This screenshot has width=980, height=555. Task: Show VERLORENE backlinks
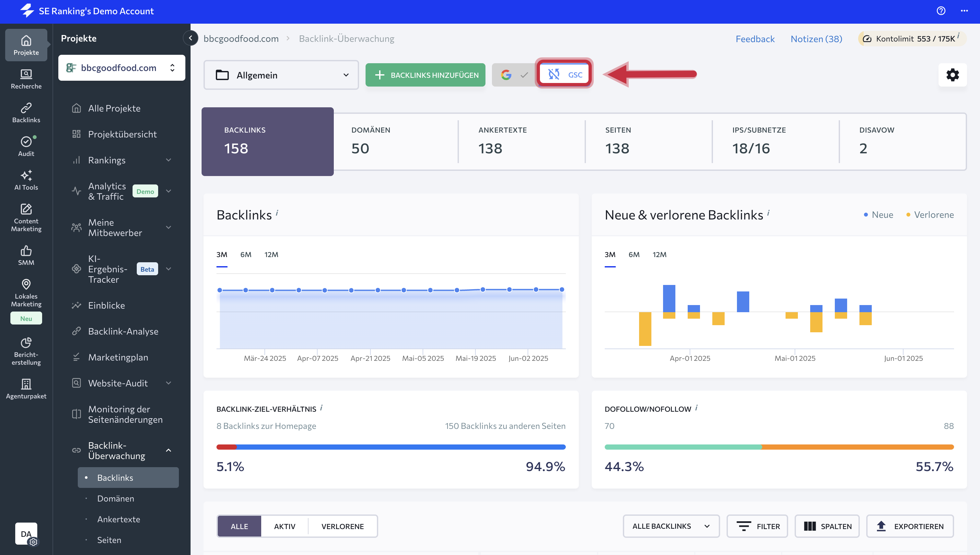[343, 526]
